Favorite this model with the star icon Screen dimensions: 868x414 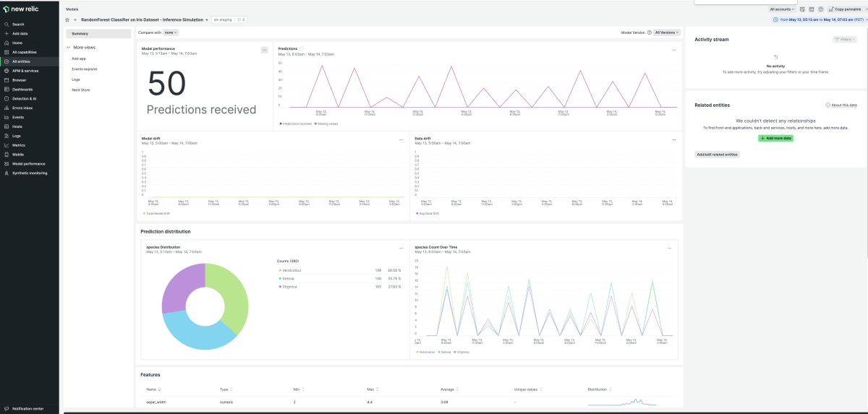67,20
